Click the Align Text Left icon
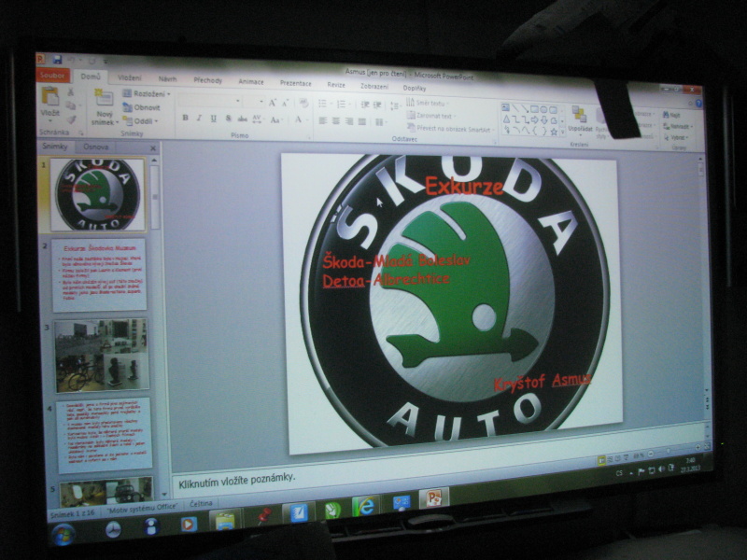The height and width of the screenshot is (560, 747). coord(323,121)
